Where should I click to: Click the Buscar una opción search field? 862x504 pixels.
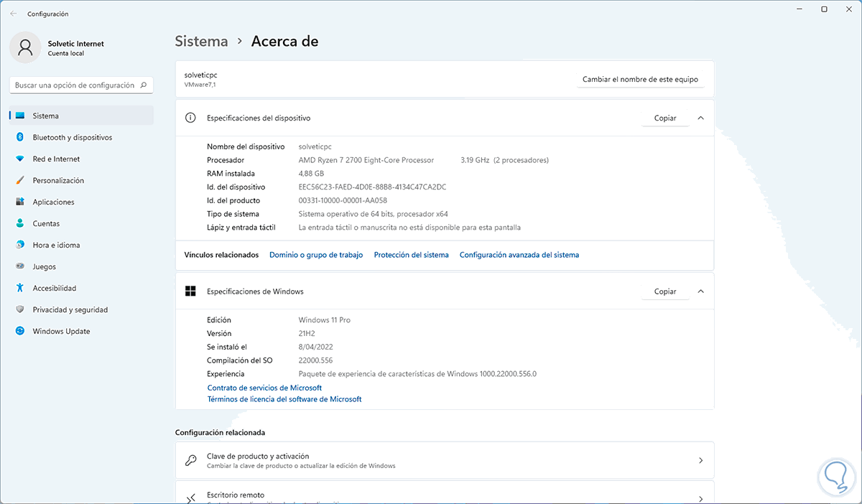pyautogui.click(x=75, y=85)
